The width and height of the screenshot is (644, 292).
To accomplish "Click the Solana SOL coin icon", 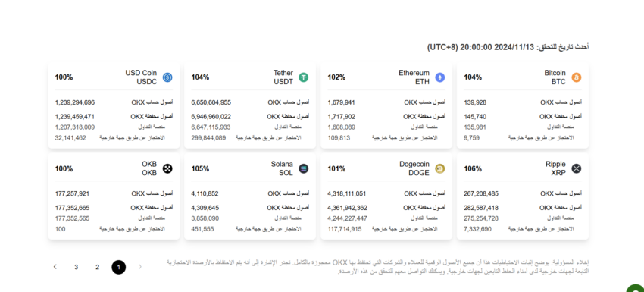I will point(304,168).
